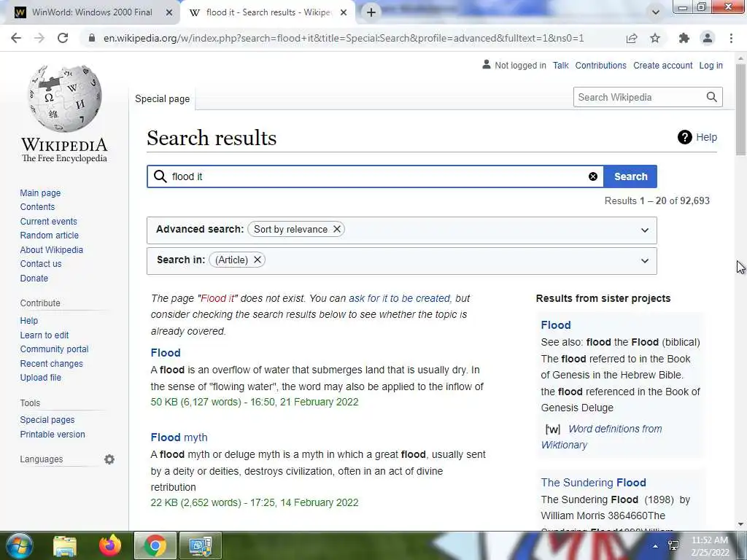Viewport: 747px width, 560px height.
Task: Open the share page icon in address bar
Action: [632, 38]
